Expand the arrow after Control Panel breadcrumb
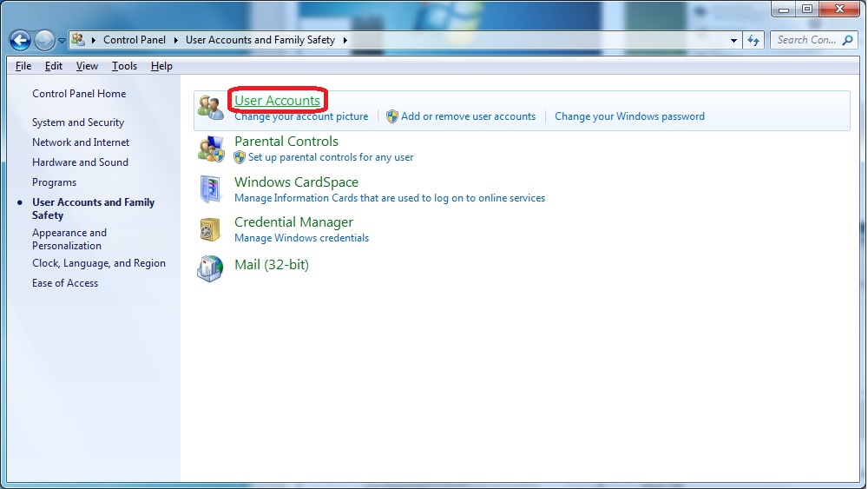868x489 pixels. click(176, 40)
